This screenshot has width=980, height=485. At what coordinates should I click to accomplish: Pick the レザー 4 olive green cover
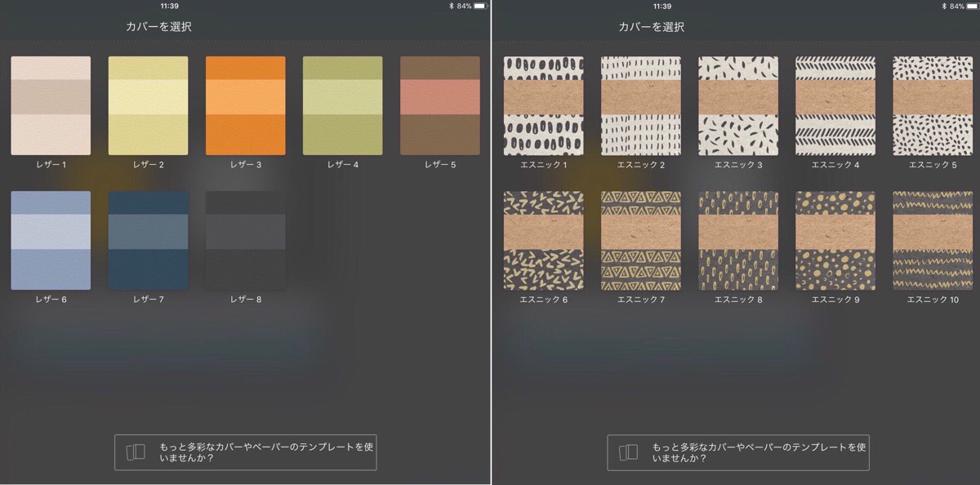(x=342, y=105)
